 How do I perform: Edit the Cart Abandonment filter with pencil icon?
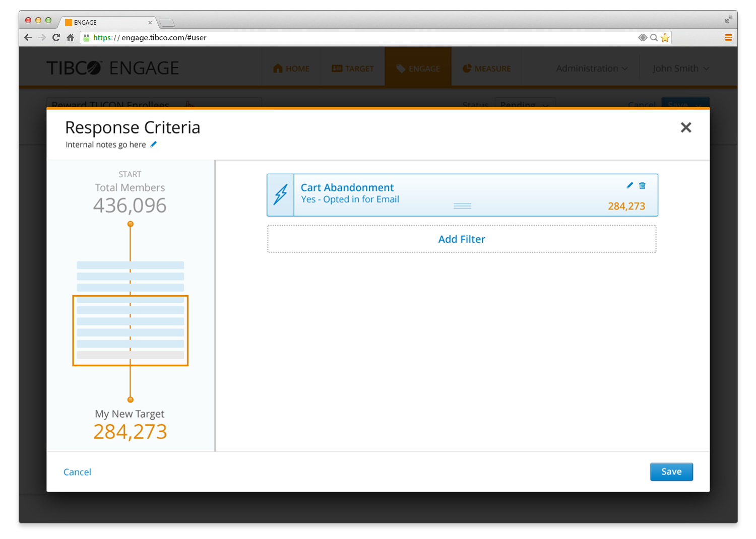pos(629,185)
